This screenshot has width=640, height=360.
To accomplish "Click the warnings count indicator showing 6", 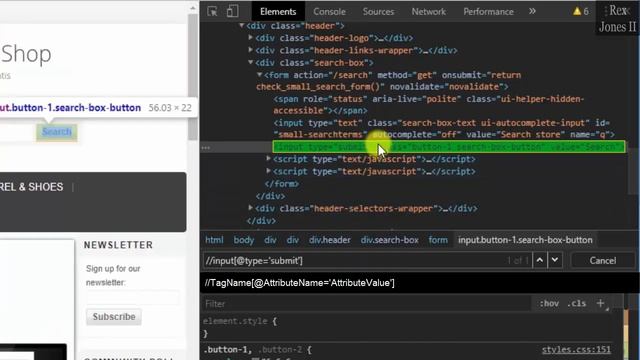I will point(581,11).
